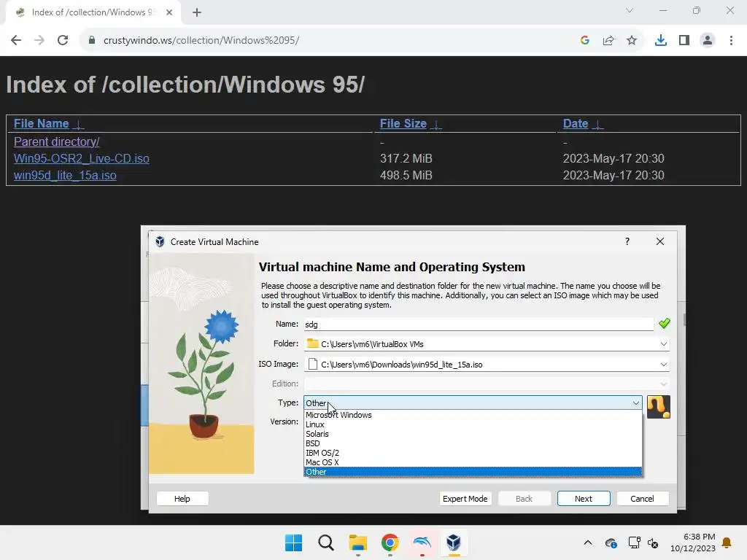Cancel the virtual machine wizard
747x560 pixels.
[642, 499]
